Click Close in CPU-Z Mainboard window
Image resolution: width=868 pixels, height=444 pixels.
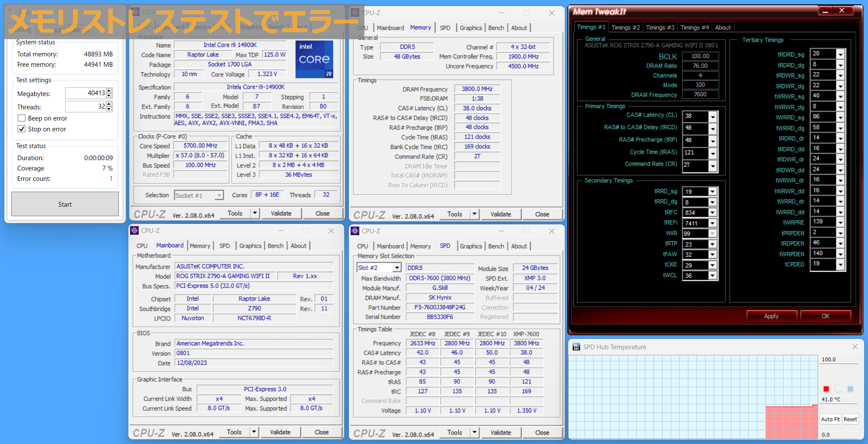[321, 432]
